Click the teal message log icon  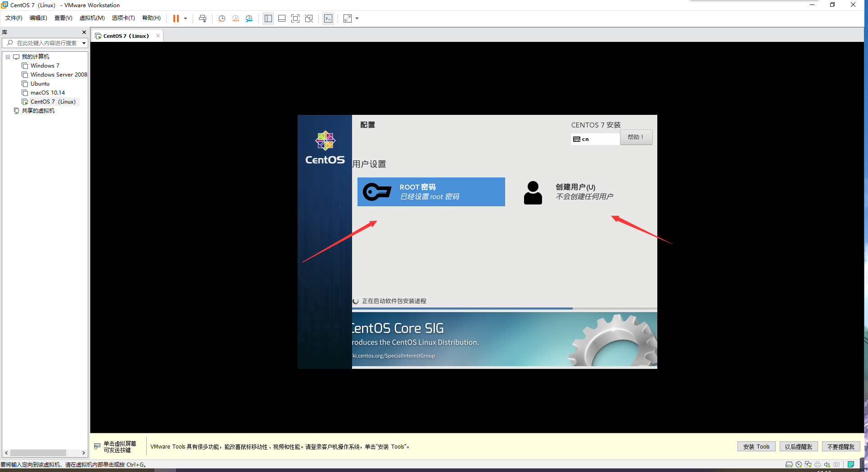pos(851,464)
